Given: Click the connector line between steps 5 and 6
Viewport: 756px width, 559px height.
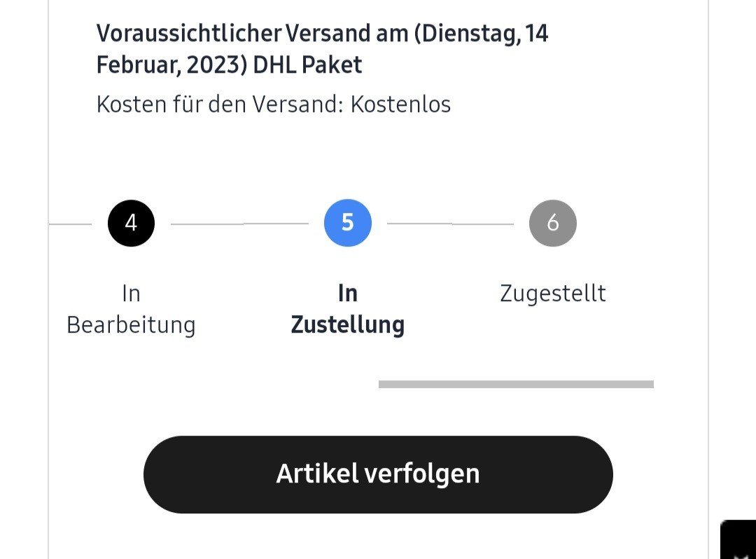Looking at the screenshot, I should pos(450,224).
